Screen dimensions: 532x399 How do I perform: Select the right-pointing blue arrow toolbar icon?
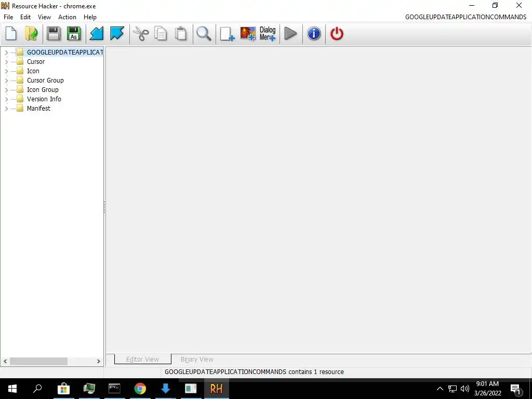click(x=117, y=34)
